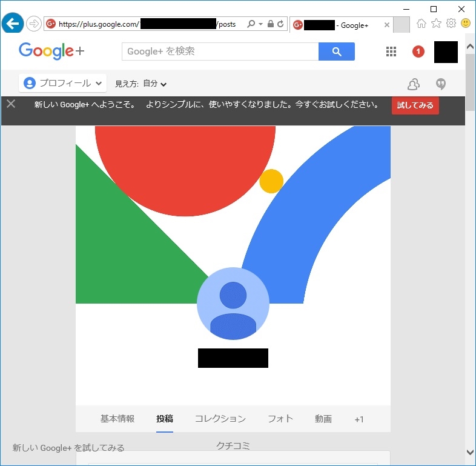Expand the プロフィール navigation dropdown

click(62, 83)
